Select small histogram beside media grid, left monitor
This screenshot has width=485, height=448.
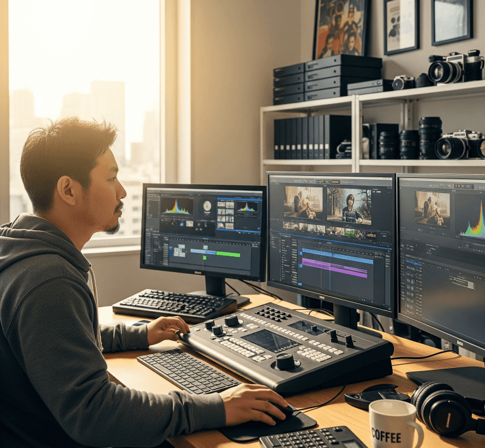(x=247, y=207)
